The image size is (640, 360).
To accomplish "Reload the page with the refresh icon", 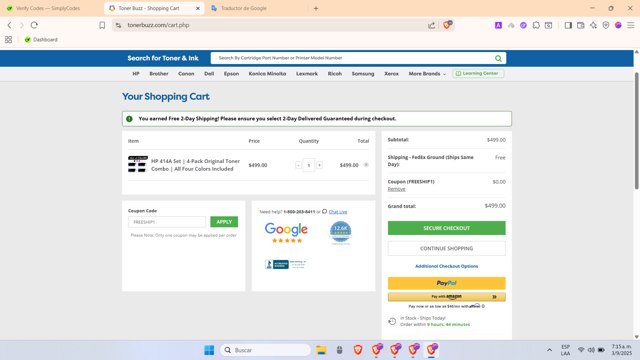I will (x=34, y=25).
